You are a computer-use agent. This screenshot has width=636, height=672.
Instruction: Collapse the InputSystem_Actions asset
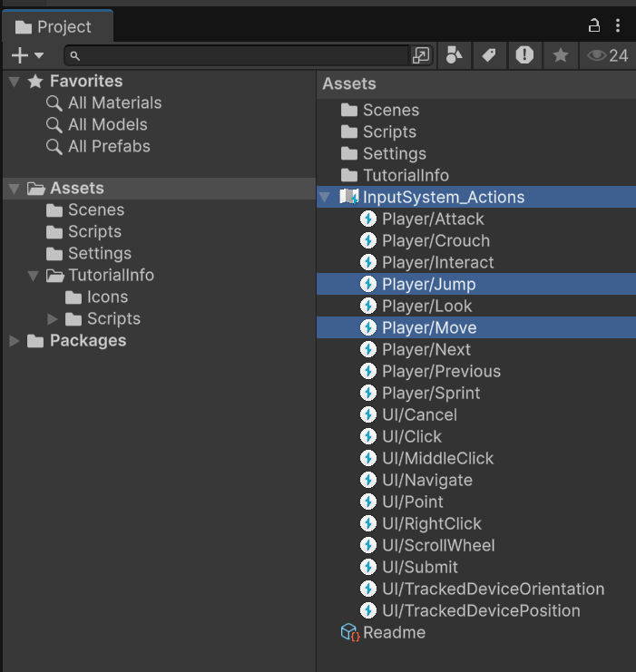tap(326, 197)
